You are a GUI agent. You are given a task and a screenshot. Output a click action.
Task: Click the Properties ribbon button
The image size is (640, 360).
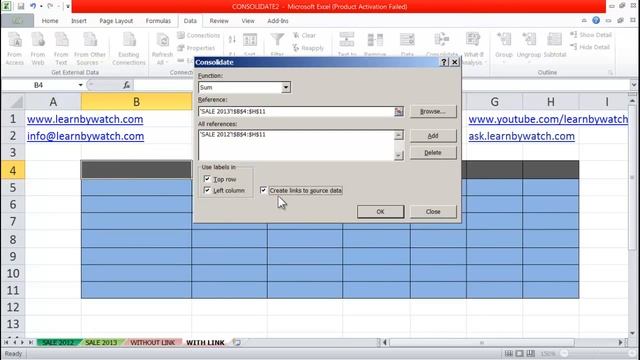[196, 48]
